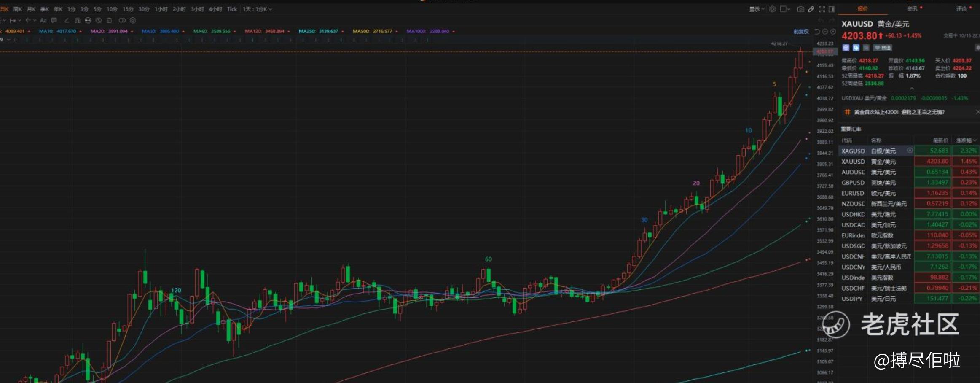Click the highlighted current price label on the price axis
The height and width of the screenshot is (383, 980).
click(x=825, y=52)
